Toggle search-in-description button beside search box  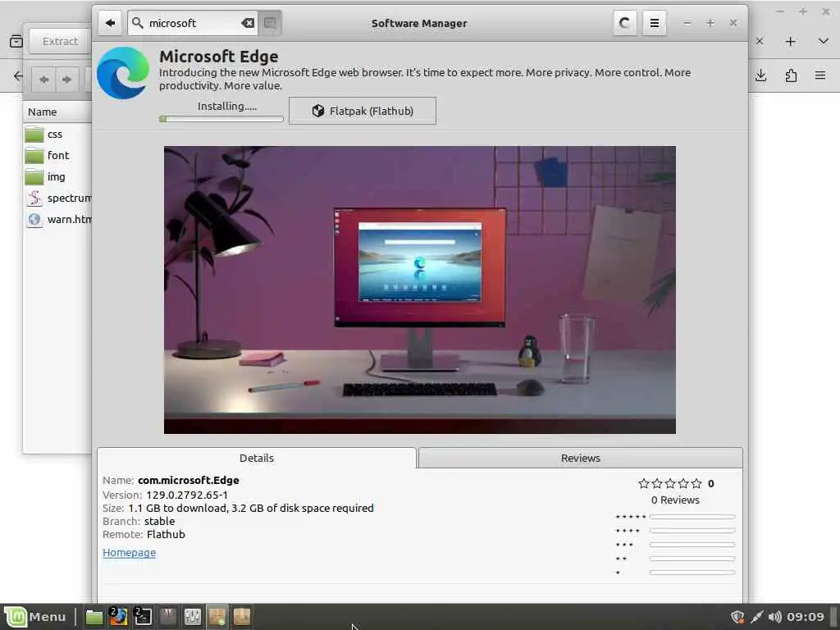click(270, 23)
